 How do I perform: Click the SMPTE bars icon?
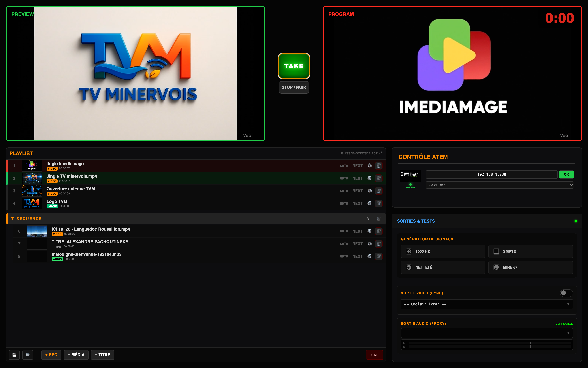point(496,251)
